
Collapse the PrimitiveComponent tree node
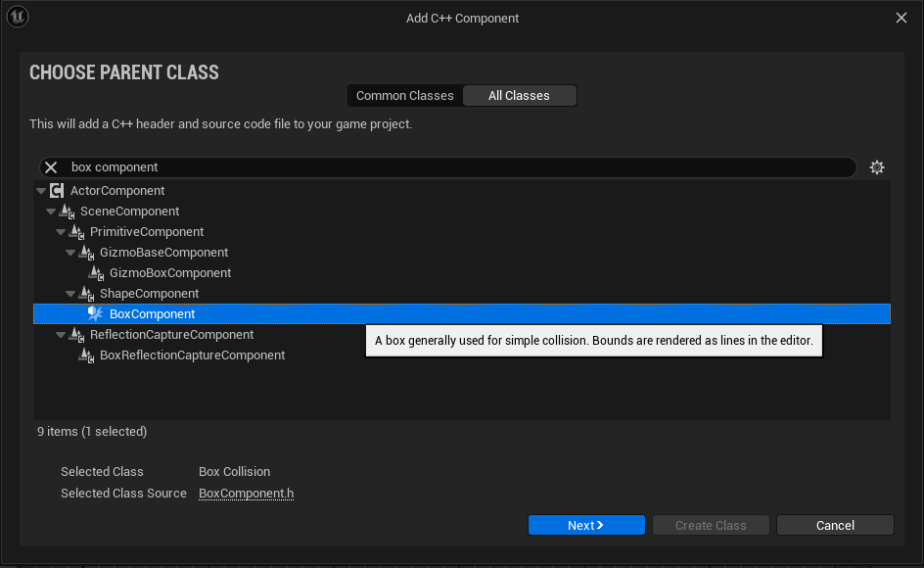(x=61, y=232)
